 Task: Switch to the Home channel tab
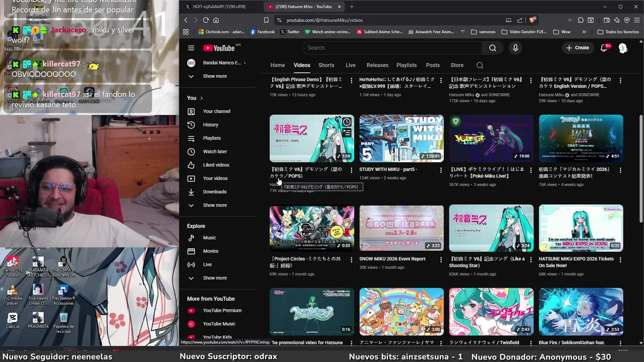278,65
